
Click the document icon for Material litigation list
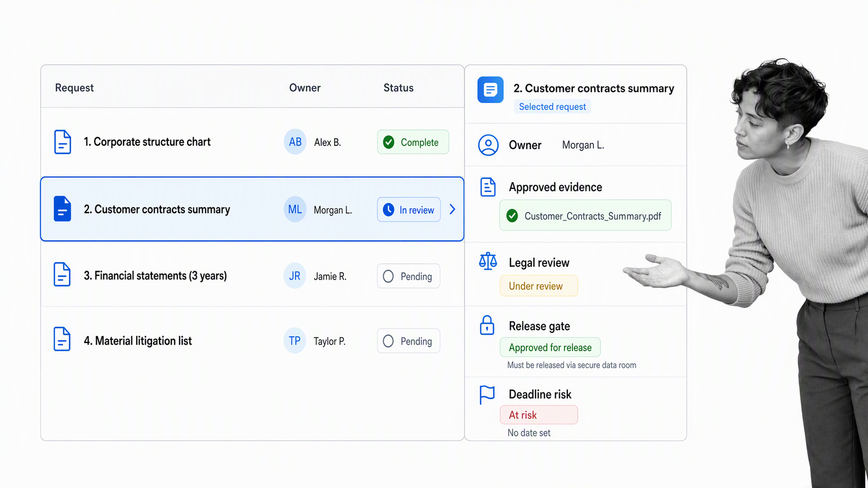(62, 339)
